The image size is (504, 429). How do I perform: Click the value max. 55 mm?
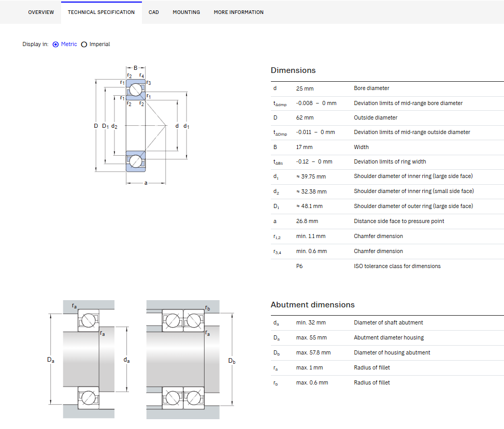coord(311,338)
